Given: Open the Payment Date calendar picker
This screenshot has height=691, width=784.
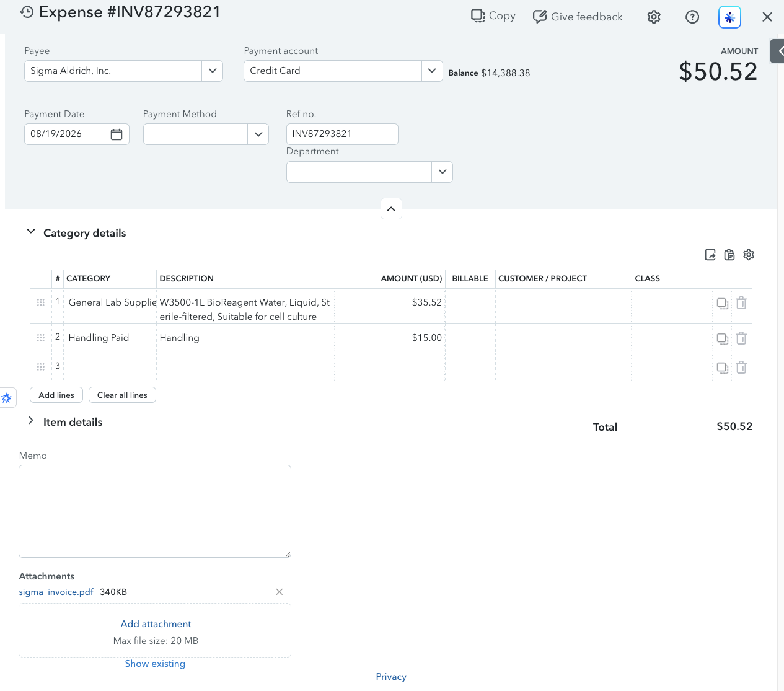Looking at the screenshot, I should (x=117, y=134).
